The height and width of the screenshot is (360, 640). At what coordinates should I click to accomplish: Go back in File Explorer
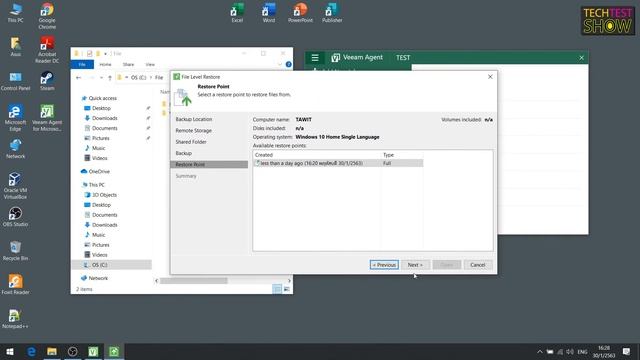79,78
